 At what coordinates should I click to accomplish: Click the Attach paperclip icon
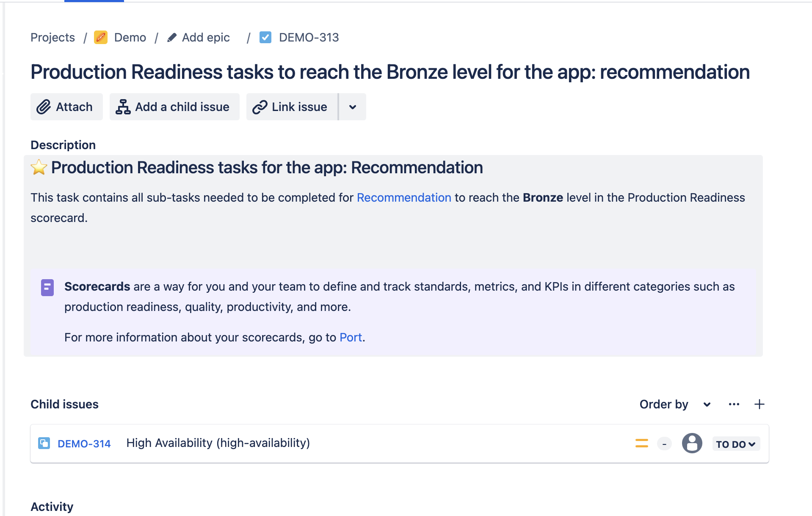[44, 107]
